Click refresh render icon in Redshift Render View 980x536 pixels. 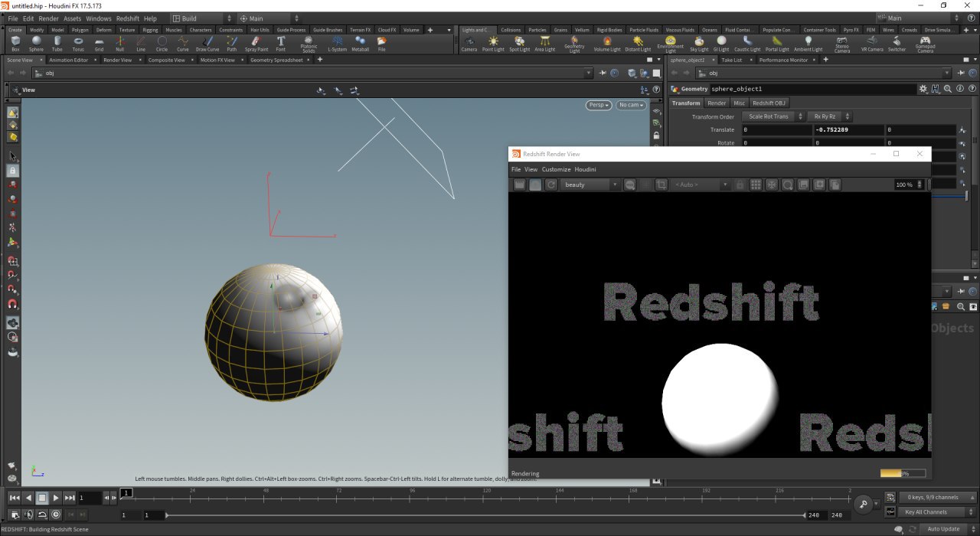coord(550,185)
